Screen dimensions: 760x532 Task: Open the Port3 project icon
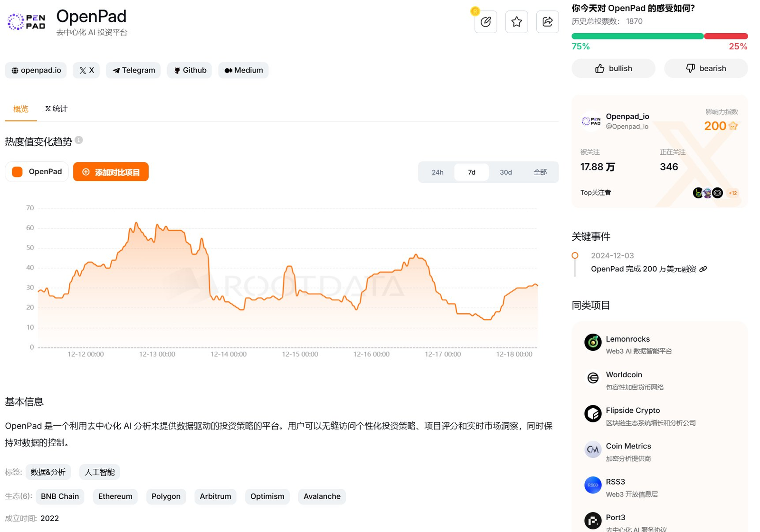[x=593, y=521]
